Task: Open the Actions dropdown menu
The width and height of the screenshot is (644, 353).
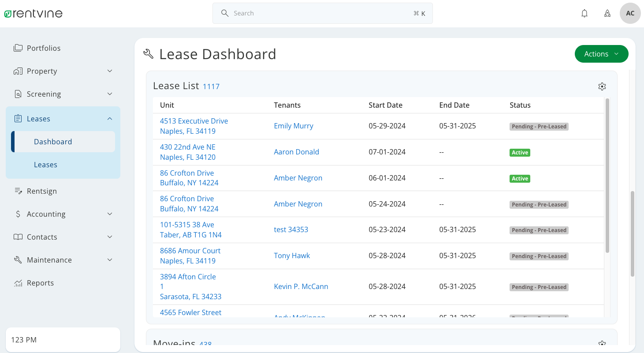Action: tap(601, 53)
